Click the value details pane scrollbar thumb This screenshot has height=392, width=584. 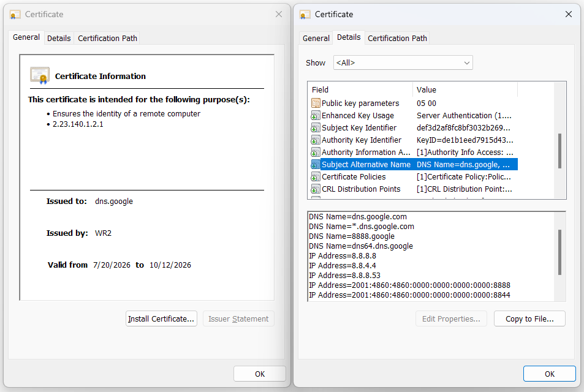[x=559, y=252]
